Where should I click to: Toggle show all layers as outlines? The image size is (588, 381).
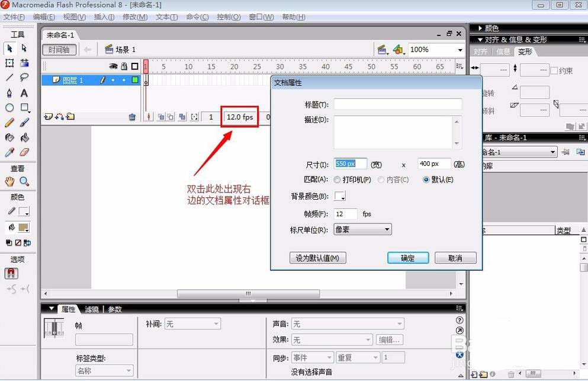tap(135, 66)
